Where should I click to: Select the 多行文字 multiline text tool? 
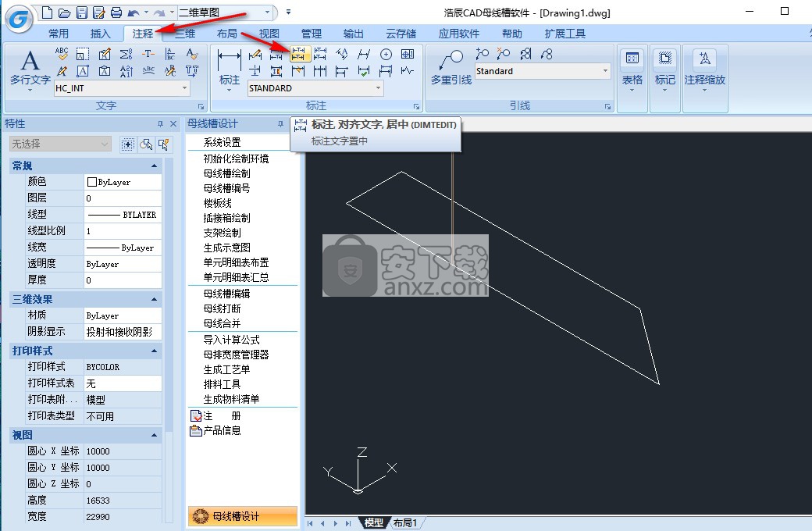30,69
